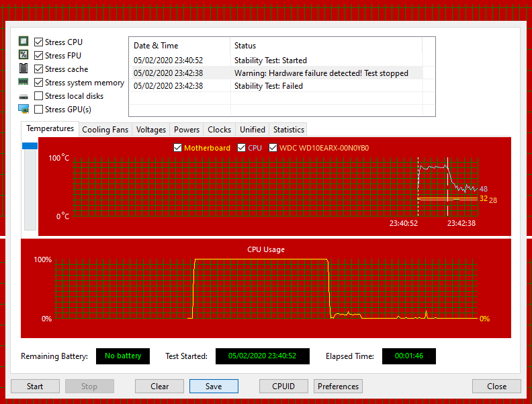Disable the Stress cache checkbox
Viewport: 532px width, 404px height.
pos(39,69)
